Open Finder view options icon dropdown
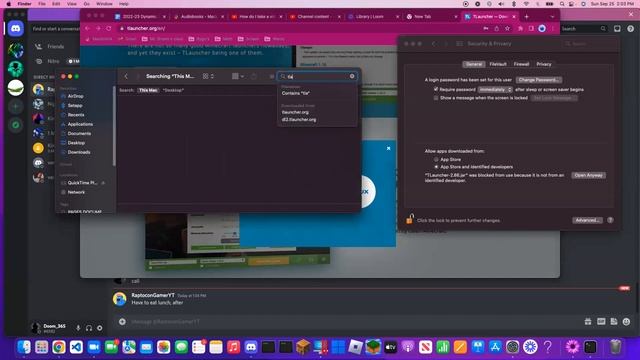The image size is (640, 360). click(209, 76)
